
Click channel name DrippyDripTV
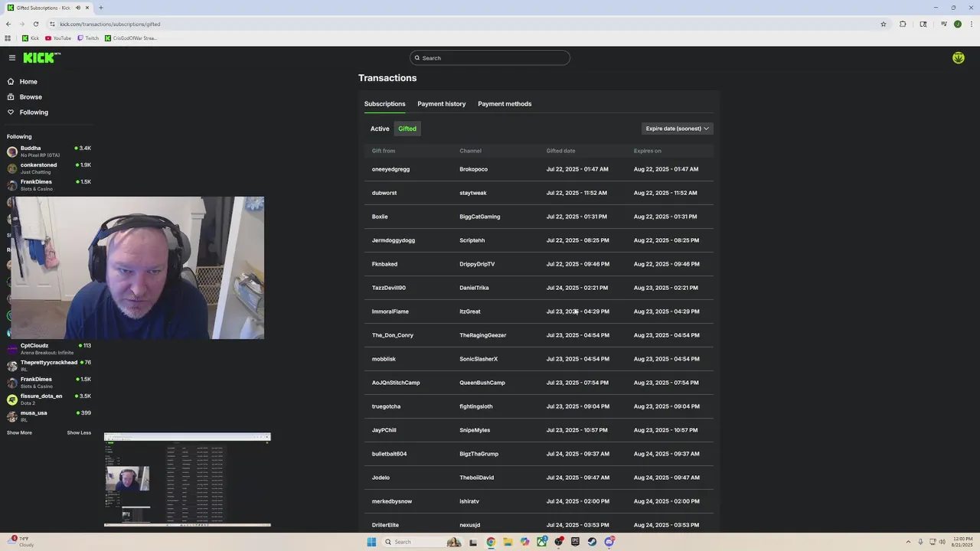click(477, 264)
